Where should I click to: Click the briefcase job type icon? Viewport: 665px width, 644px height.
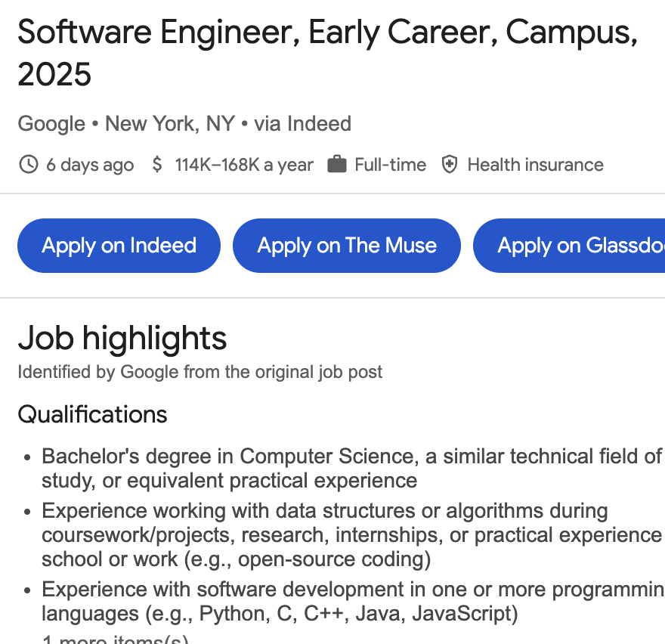pos(337,165)
